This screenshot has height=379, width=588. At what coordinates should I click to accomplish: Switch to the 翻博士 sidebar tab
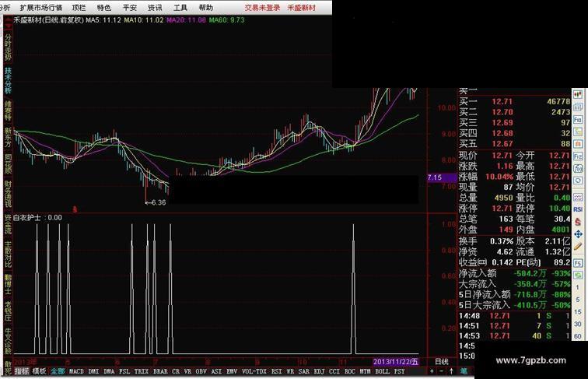tap(8, 284)
